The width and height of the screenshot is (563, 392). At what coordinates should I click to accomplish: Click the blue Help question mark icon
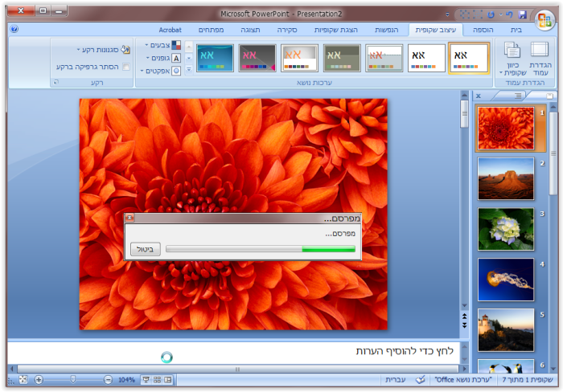(14, 29)
